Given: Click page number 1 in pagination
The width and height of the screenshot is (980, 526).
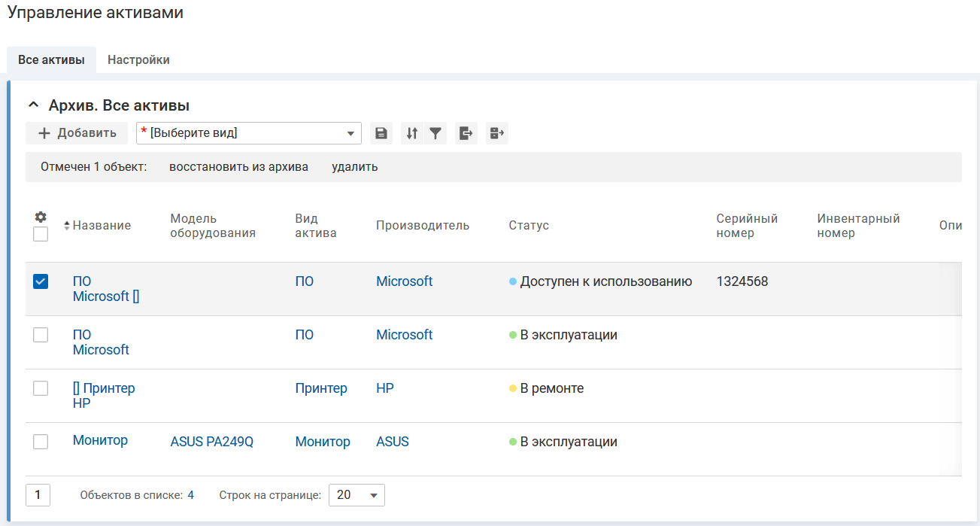Looking at the screenshot, I should click(38, 495).
